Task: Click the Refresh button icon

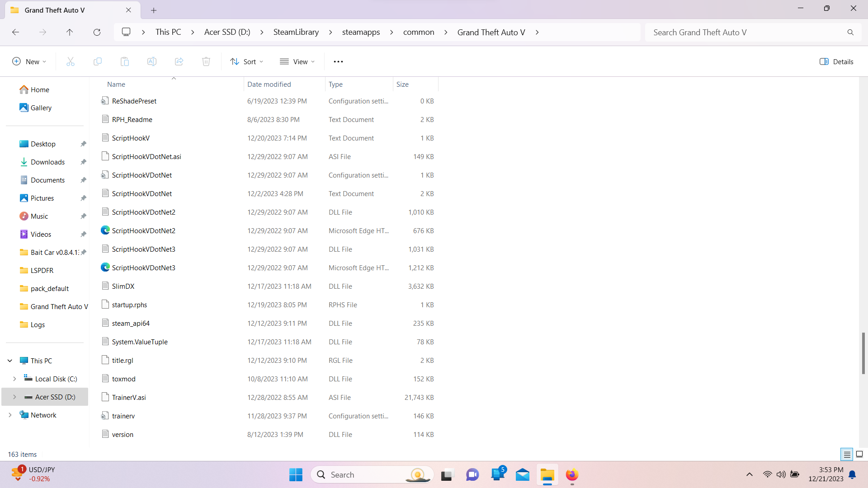Action: [x=97, y=32]
